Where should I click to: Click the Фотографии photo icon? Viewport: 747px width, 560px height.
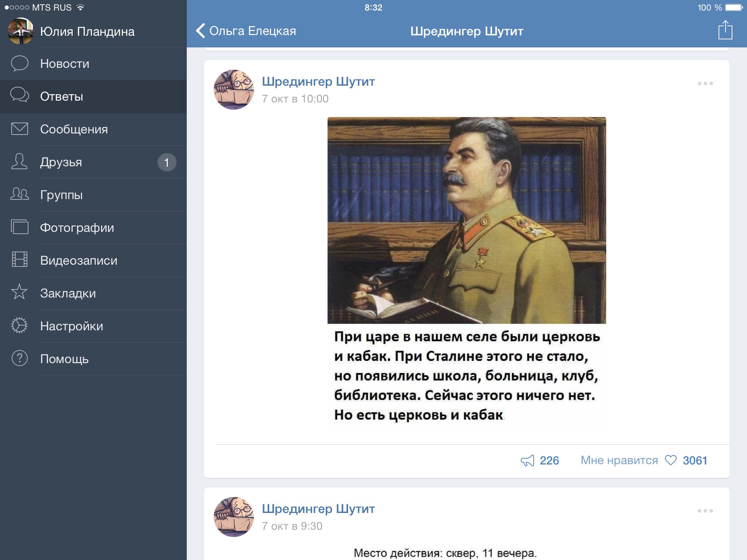(x=19, y=227)
